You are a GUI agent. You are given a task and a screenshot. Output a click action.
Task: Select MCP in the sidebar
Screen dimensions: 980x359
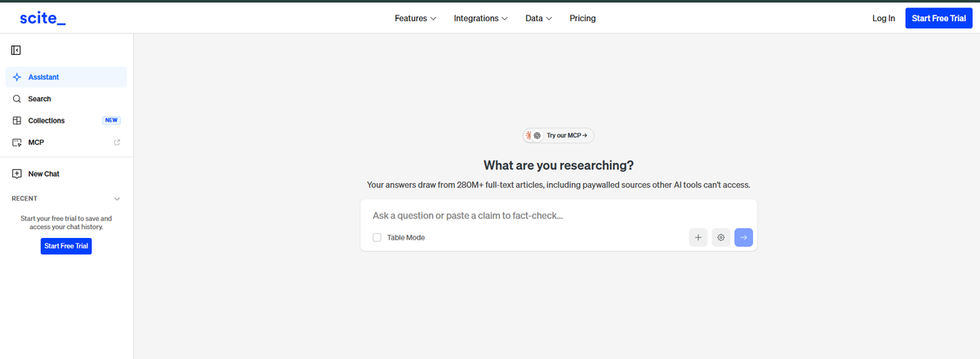(x=66, y=142)
